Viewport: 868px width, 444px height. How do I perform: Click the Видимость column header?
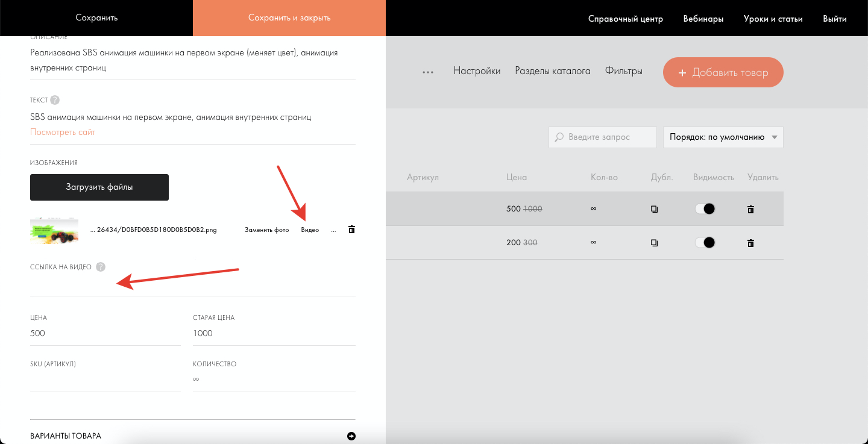pyautogui.click(x=714, y=177)
